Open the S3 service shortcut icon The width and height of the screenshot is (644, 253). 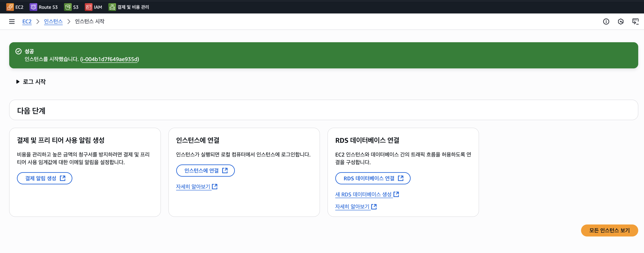(x=67, y=7)
